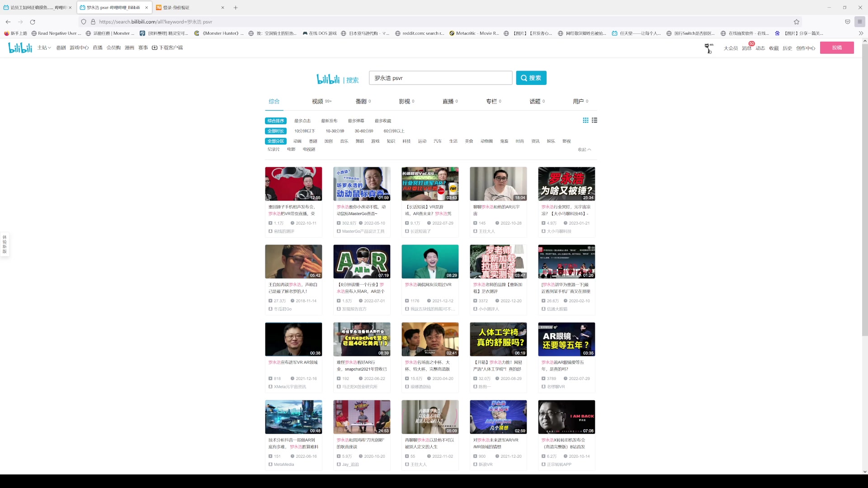Click the browser back arrow
The width and height of the screenshot is (868, 488).
pyautogui.click(x=8, y=22)
